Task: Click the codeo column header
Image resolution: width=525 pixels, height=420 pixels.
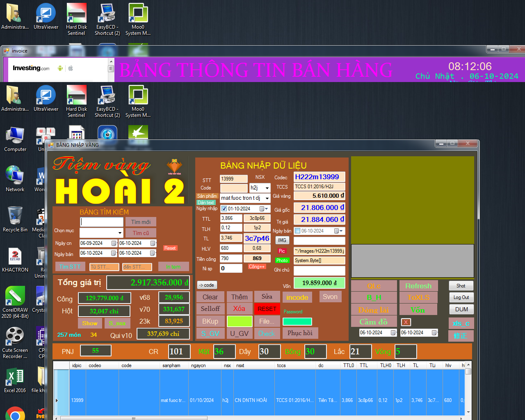Action: point(95,365)
